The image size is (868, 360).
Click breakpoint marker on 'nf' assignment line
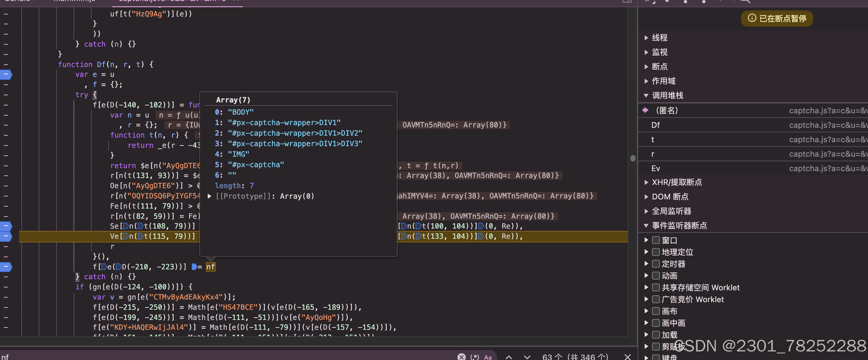(6, 267)
